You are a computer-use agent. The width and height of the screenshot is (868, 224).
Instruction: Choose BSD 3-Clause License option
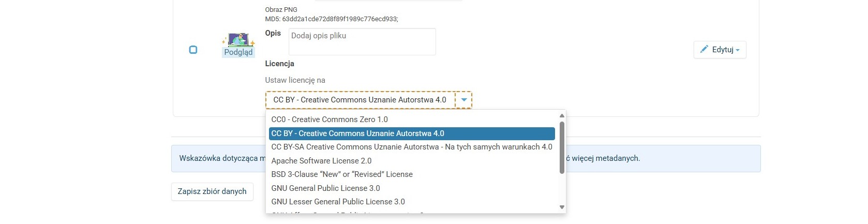[342, 174]
